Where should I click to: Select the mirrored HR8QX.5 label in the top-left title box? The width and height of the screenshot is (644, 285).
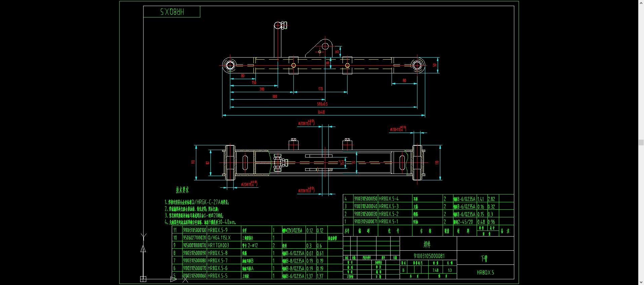pos(172,12)
